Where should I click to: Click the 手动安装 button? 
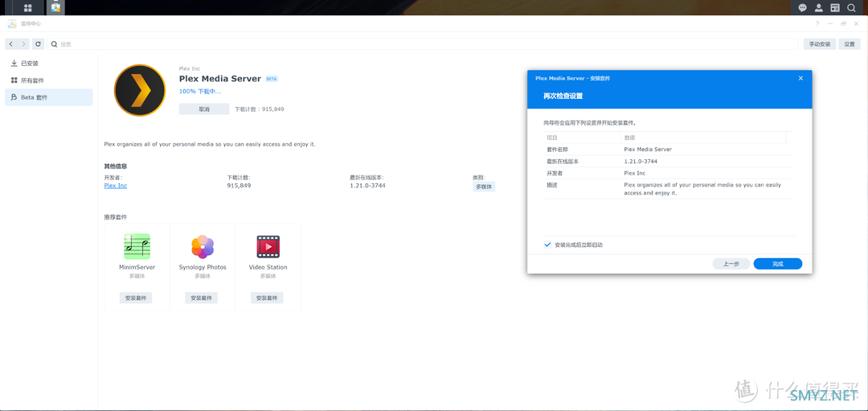pyautogui.click(x=819, y=43)
